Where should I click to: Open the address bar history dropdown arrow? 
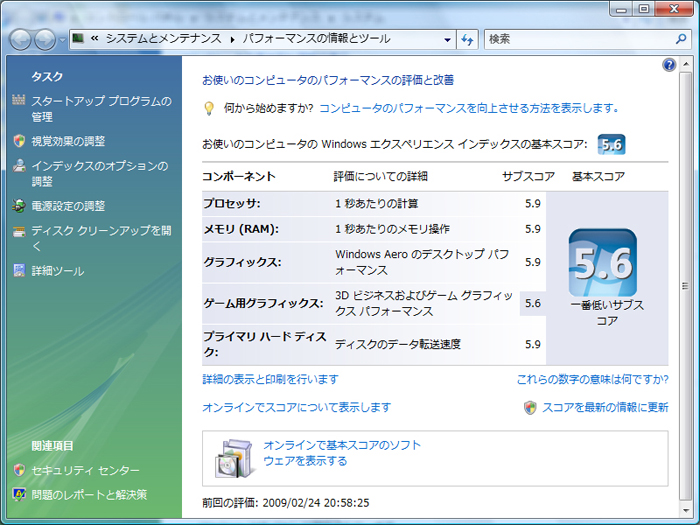(x=447, y=40)
